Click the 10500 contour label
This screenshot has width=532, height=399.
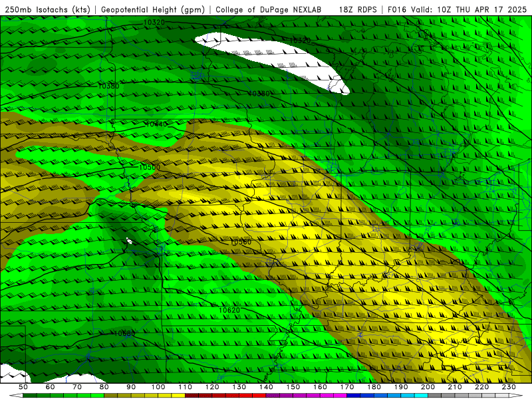tap(149, 168)
